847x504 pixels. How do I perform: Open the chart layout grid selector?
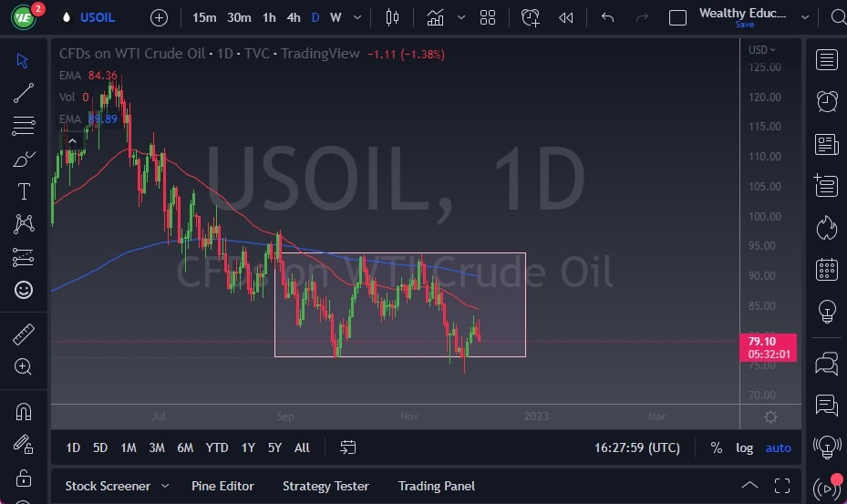coord(487,18)
